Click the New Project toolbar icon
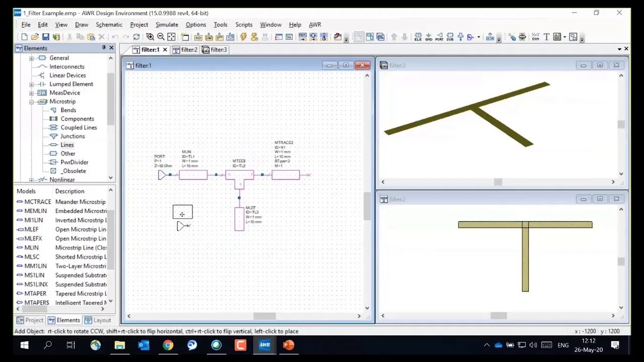Image resolution: width=644 pixels, height=362 pixels. click(x=24, y=37)
